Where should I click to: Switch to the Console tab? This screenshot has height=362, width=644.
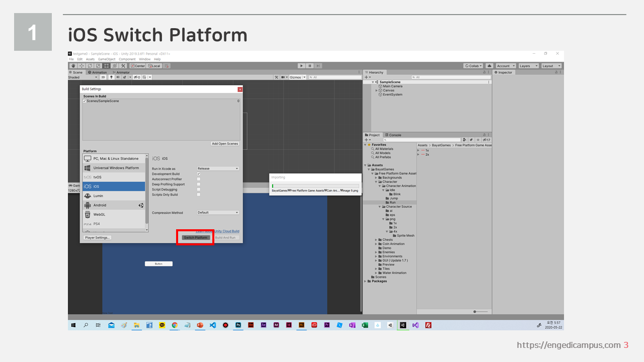[x=393, y=135]
